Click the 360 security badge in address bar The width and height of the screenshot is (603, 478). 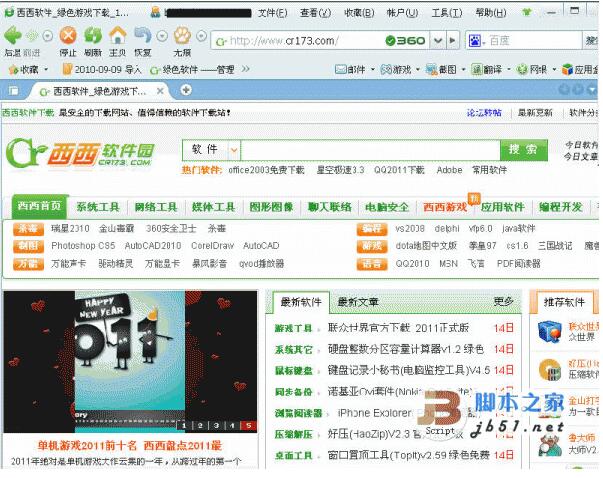pos(405,40)
